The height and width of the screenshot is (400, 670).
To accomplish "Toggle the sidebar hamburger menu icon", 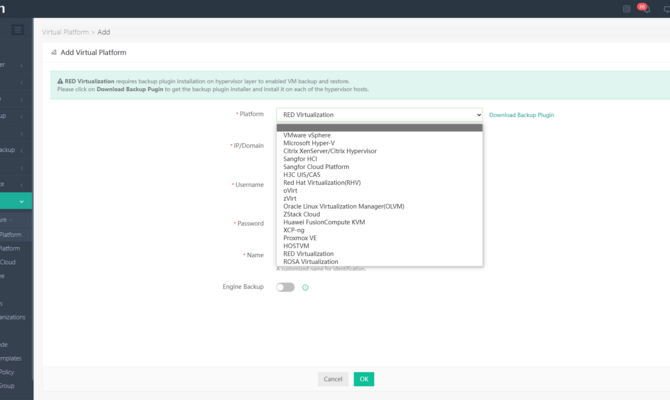I will click(x=18, y=30).
